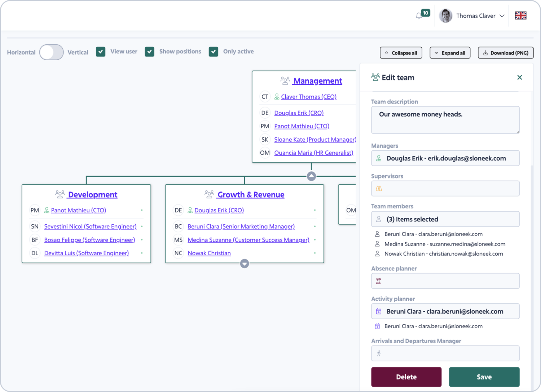Click the binoculars icon in Supervisors field
This screenshot has height=392, width=541.
(379, 189)
